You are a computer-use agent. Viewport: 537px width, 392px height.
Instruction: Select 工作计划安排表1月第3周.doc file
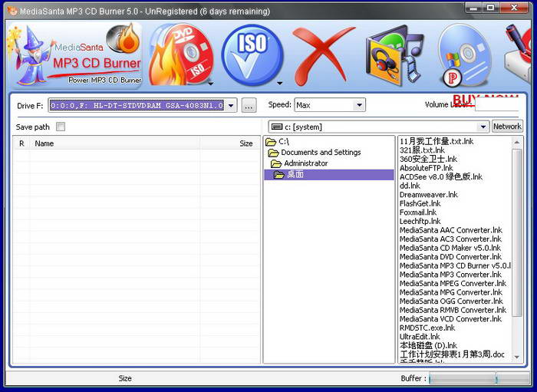point(452,354)
